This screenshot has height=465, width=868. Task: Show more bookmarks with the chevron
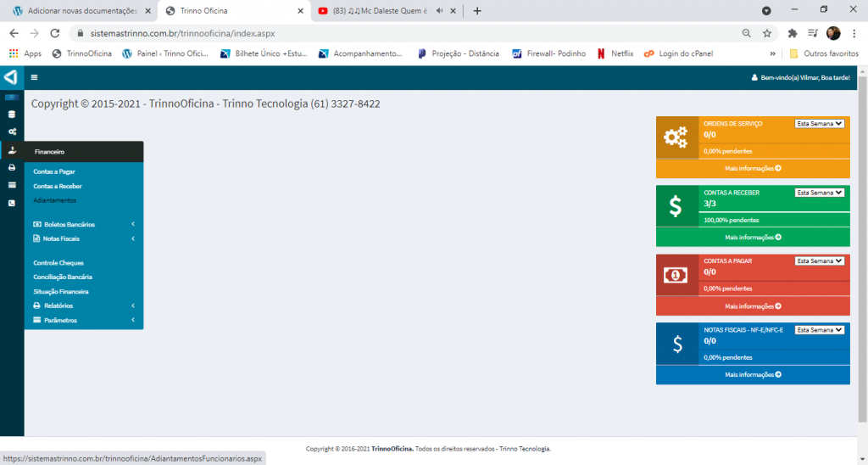click(x=772, y=53)
